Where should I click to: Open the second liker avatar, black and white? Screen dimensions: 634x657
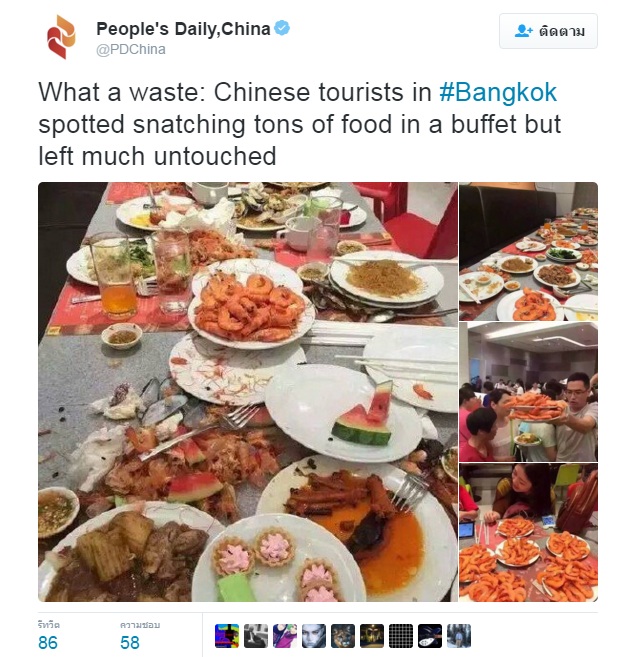click(x=256, y=636)
